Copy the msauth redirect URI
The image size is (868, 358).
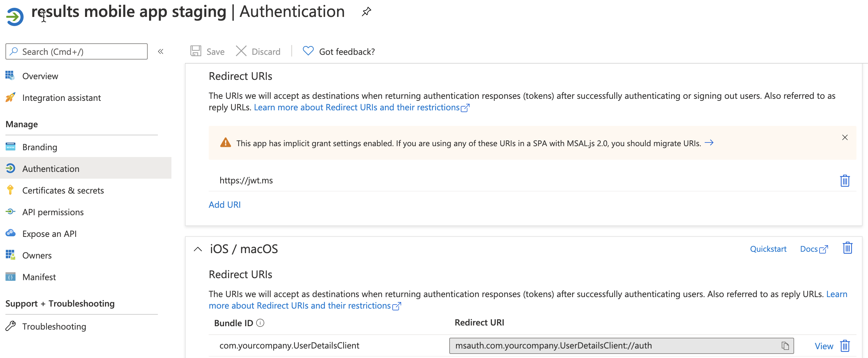point(785,345)
